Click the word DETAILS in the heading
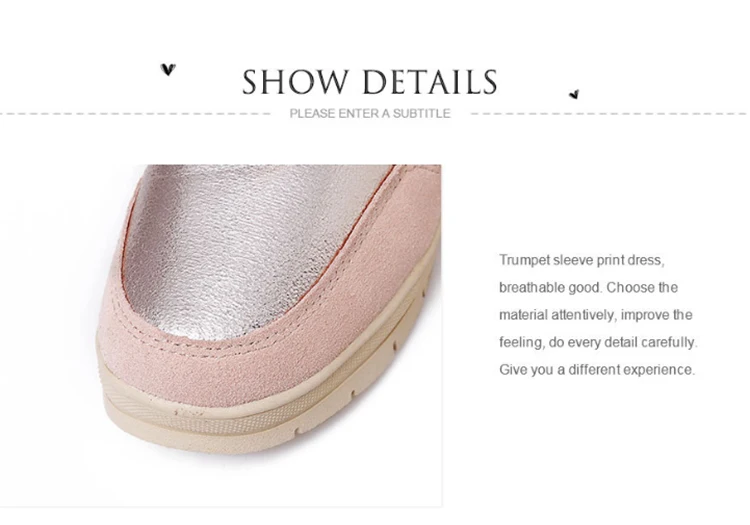750x525 pixels. coord(430,82)
